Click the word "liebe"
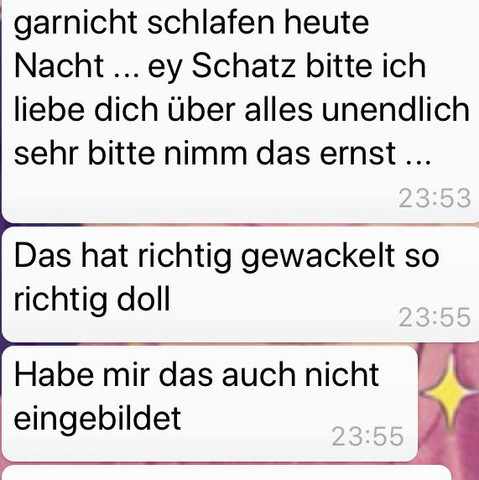Viewport: 479px width, 480px height. (49, 109)
